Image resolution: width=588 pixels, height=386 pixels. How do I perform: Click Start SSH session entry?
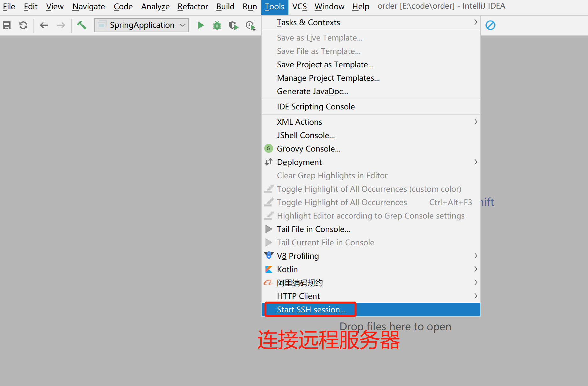[x=310, y=309]
